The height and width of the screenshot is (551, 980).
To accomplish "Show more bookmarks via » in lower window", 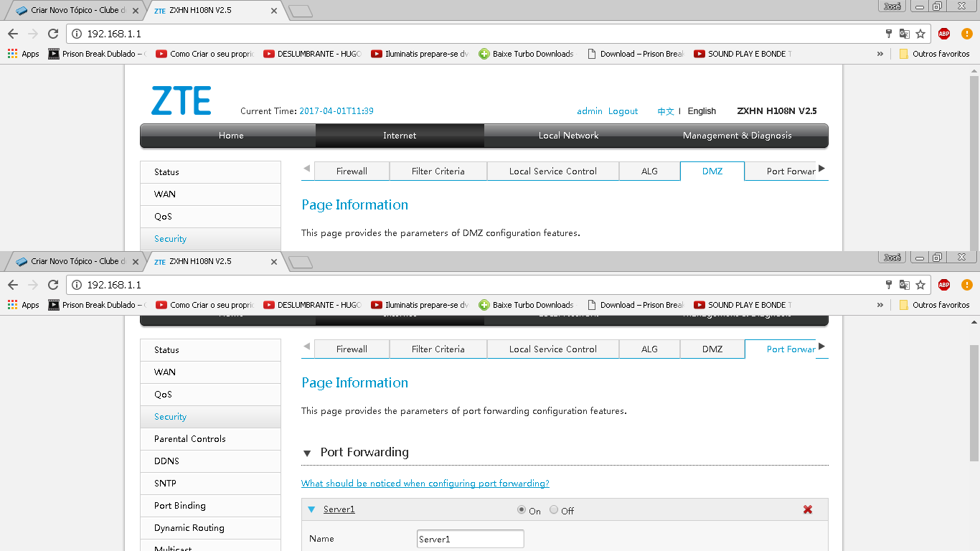I will point(880,305).
